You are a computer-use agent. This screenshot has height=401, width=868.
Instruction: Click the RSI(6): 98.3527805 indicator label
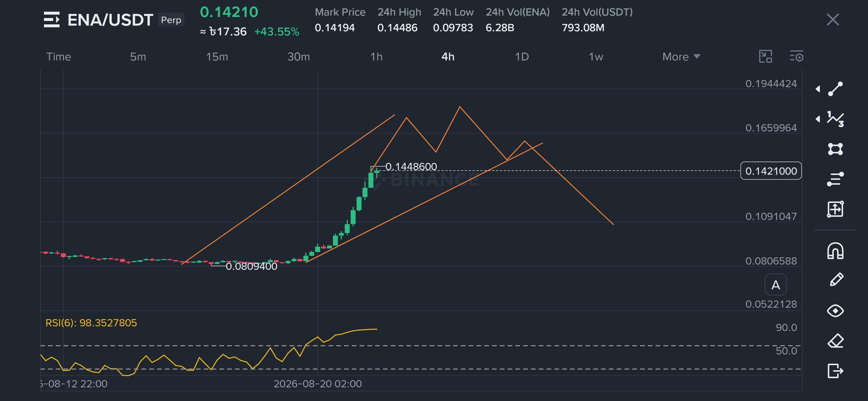pos(91,323)
